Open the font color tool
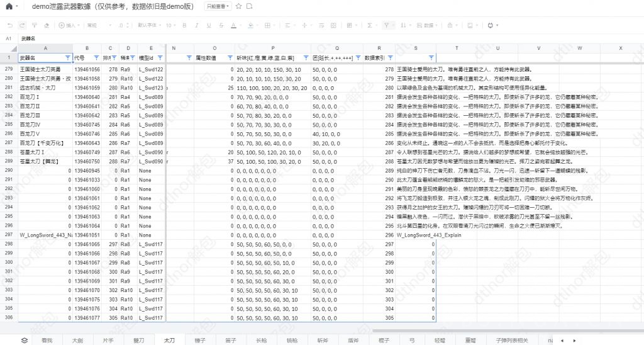The height and width of the screenshot is (345, 644). click(x=233, y=25)
